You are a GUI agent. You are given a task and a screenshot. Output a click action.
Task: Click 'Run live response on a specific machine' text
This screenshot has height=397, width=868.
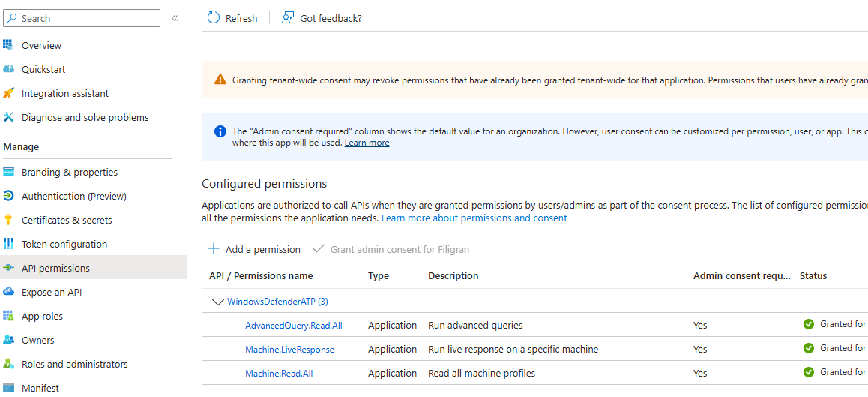click(513, 349)
